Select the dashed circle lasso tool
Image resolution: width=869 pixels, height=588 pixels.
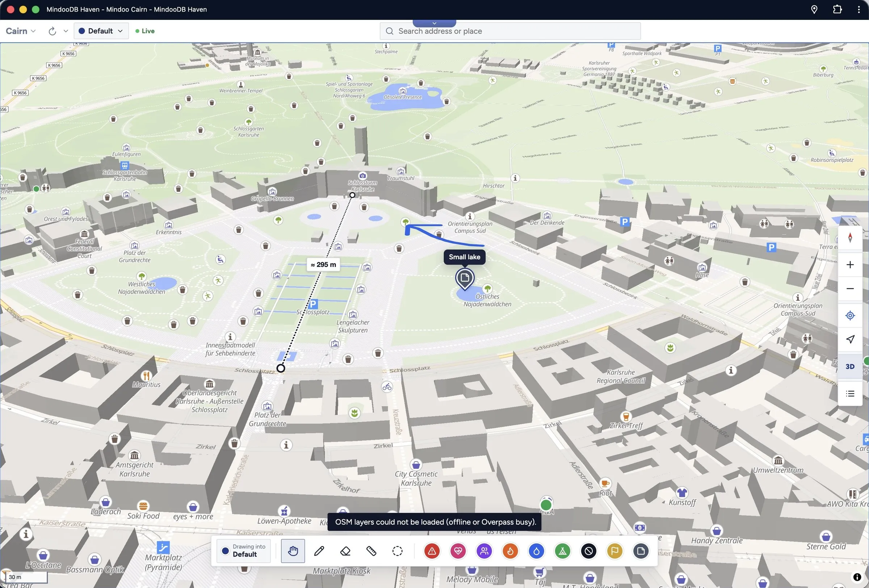[x=398, y=551]
